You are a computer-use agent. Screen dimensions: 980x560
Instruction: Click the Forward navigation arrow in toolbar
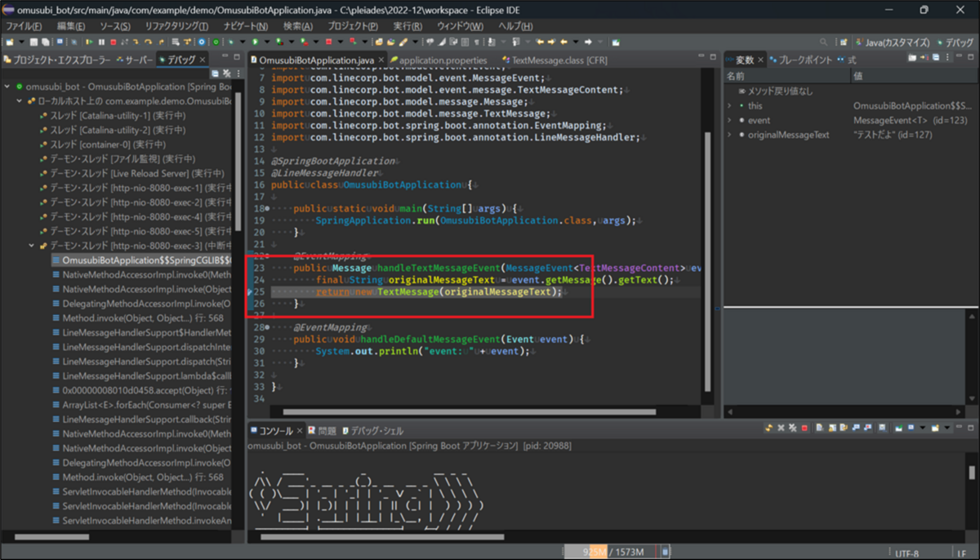588,41
